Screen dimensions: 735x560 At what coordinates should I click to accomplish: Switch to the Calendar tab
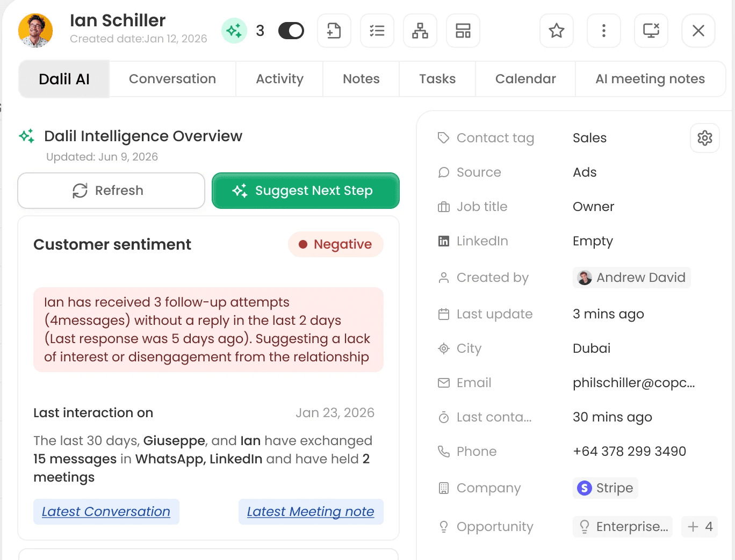(x=525, y=79)
